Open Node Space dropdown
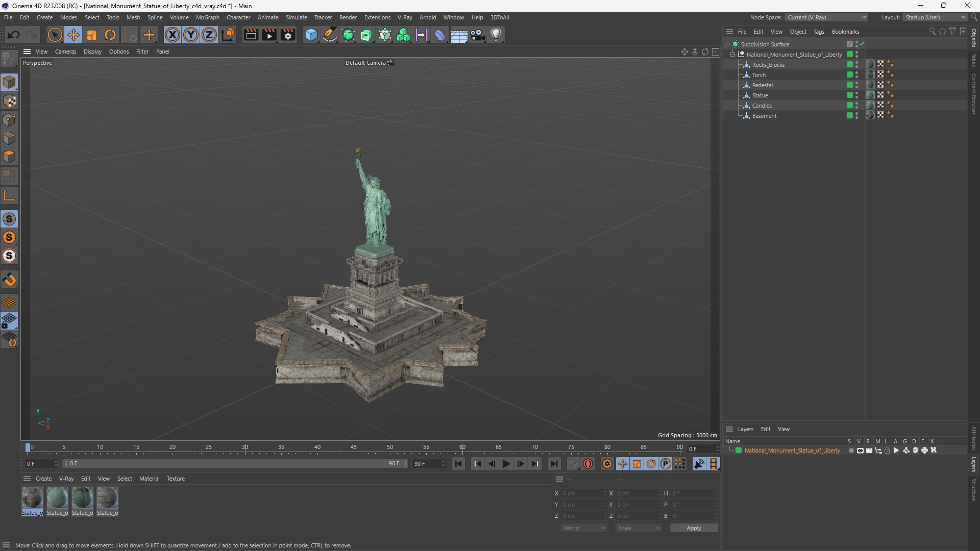 tap(826, 17)
